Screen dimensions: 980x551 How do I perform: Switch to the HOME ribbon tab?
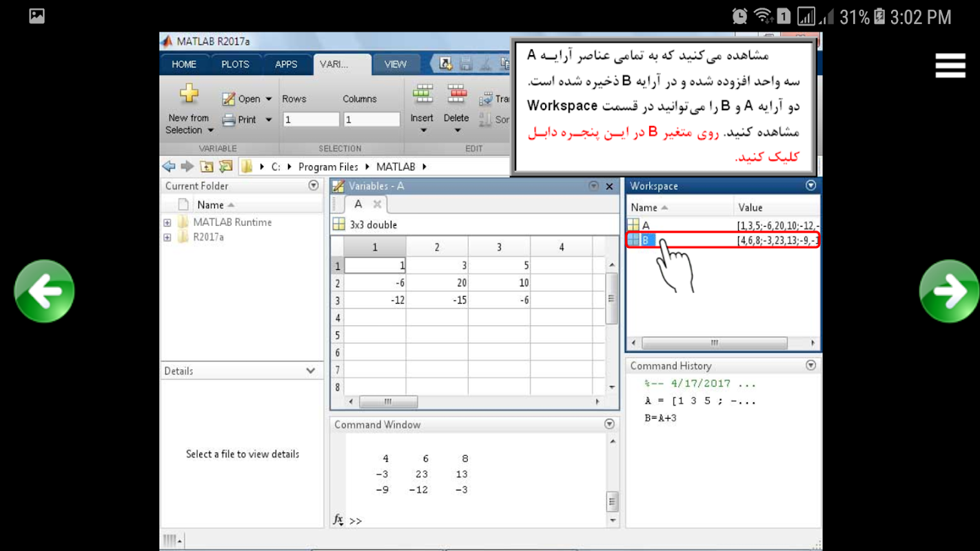coord(184,64)
